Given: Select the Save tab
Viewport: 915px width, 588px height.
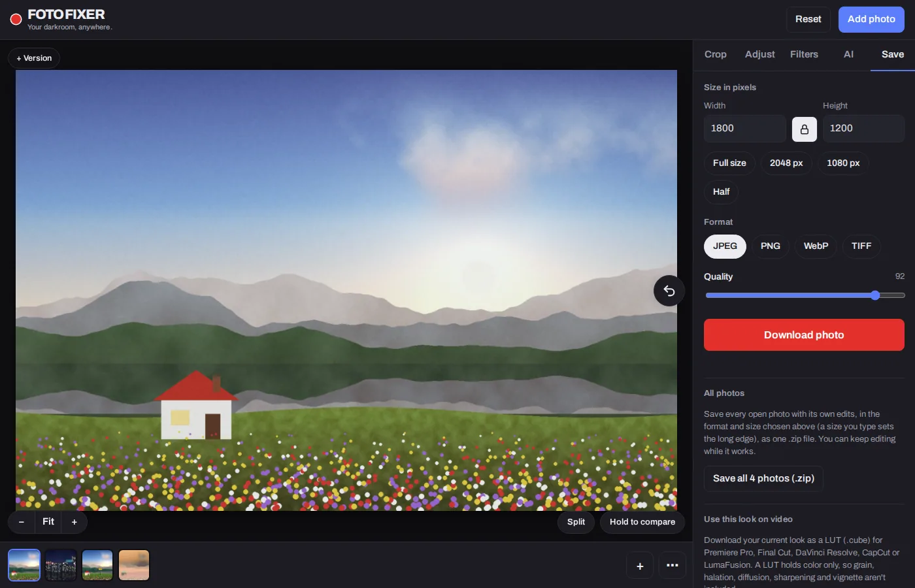Looking at the screenshot, I should [893, 54].
